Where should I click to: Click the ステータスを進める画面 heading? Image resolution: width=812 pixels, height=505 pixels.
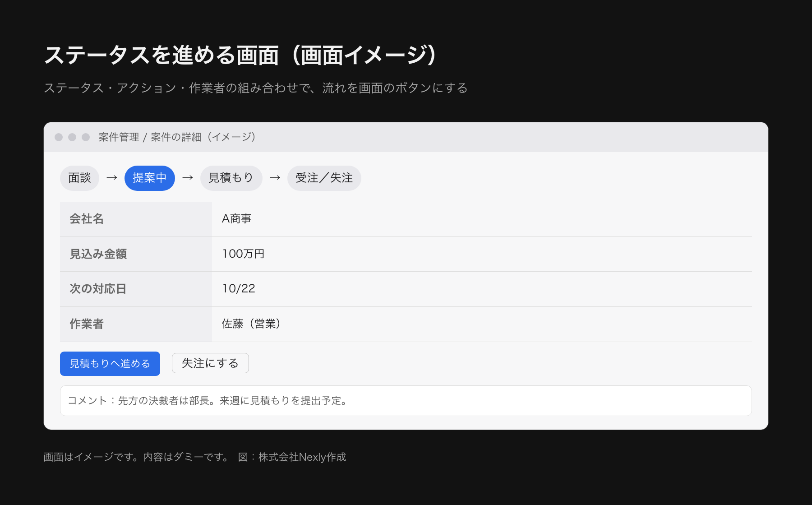pos(240,55)
